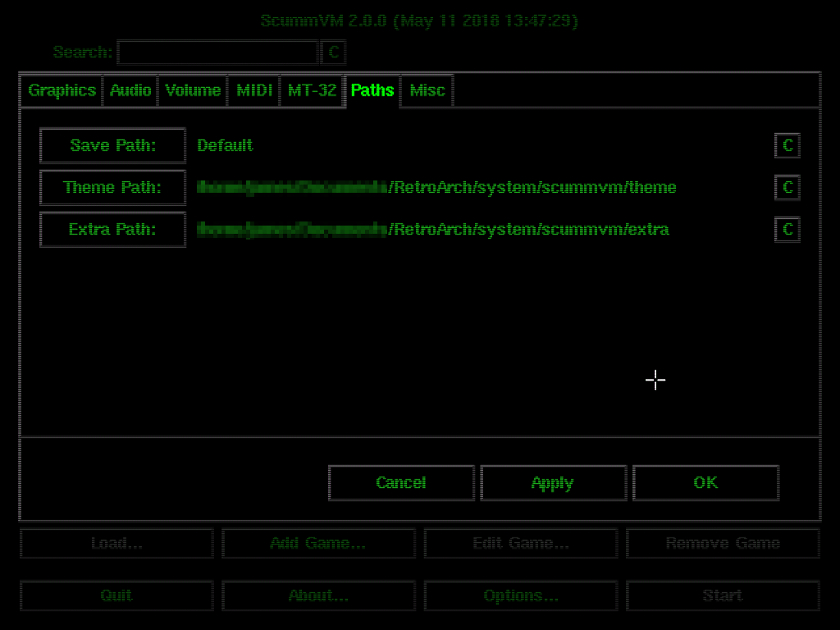Click the Extra Path button
840x630 pixels.
coord(113,230)
